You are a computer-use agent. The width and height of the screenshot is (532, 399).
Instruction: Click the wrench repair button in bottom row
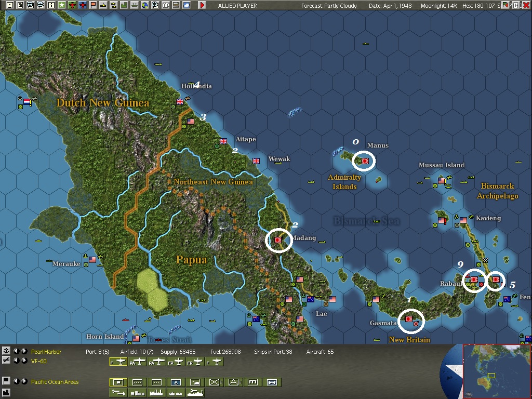(118, 393)
